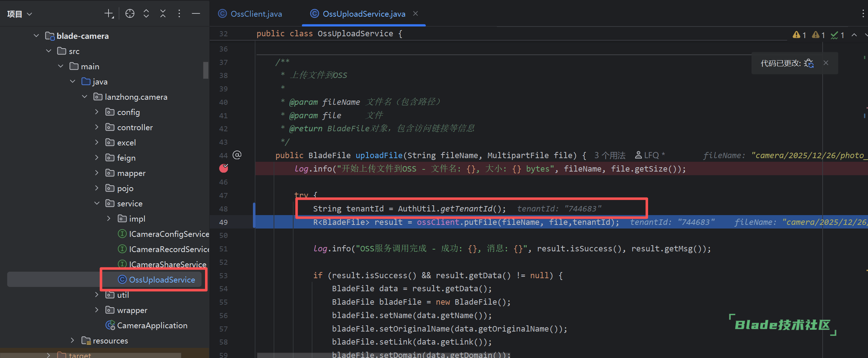Close the OssUploadService.java tab
This screenshot has height=358, width=868.
click(415, 13)
